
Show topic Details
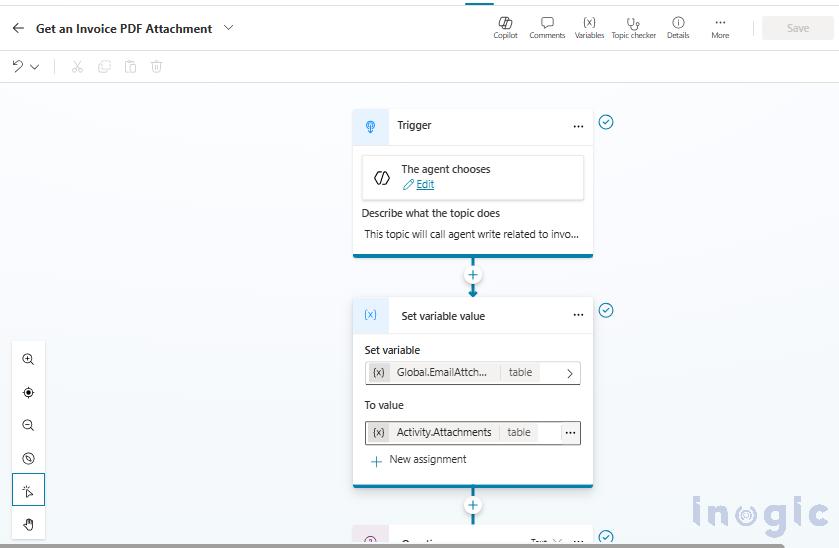tap(678, 28)
